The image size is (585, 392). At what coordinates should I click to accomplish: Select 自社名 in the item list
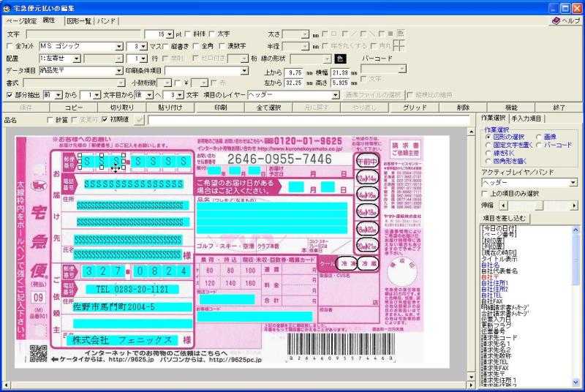click(x=490, y=265)
